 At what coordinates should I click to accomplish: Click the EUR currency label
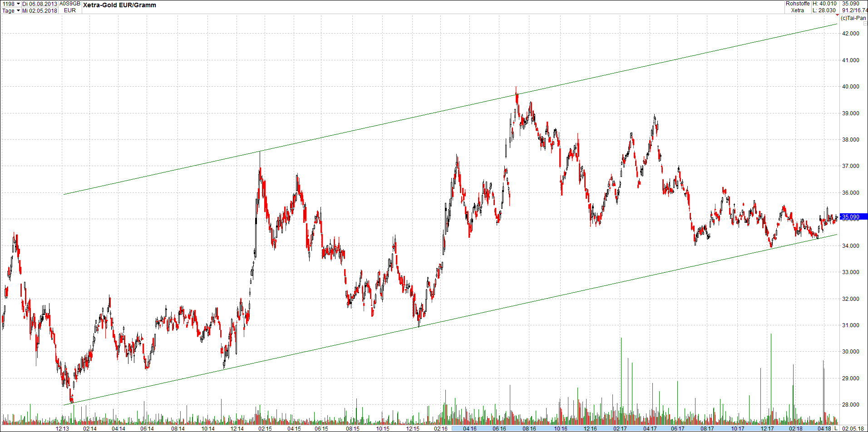pyautogui.click(x=69, y=10)
